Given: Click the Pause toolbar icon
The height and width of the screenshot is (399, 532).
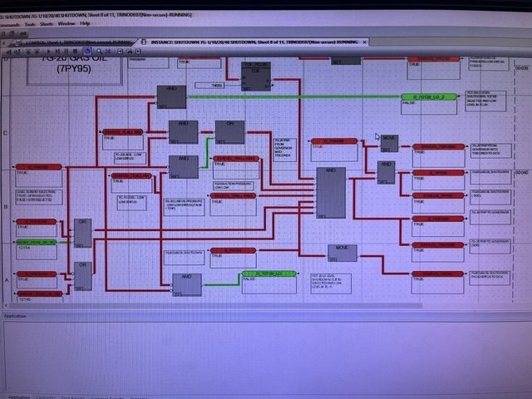Looking at the screenshot, I should pos(66,52).
